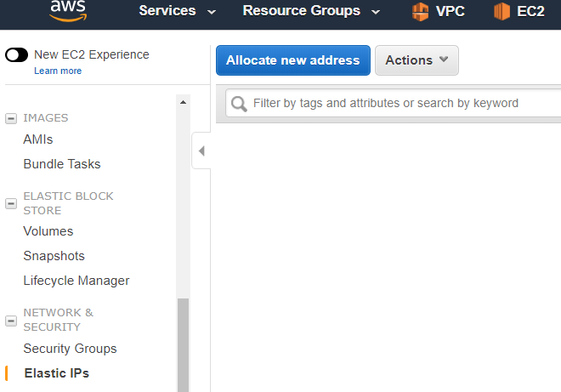Image resolution: width=561 pixels, height=392 pixels.
Task: Click the New EC2 Experience label
Action: [x=92, y=54]
